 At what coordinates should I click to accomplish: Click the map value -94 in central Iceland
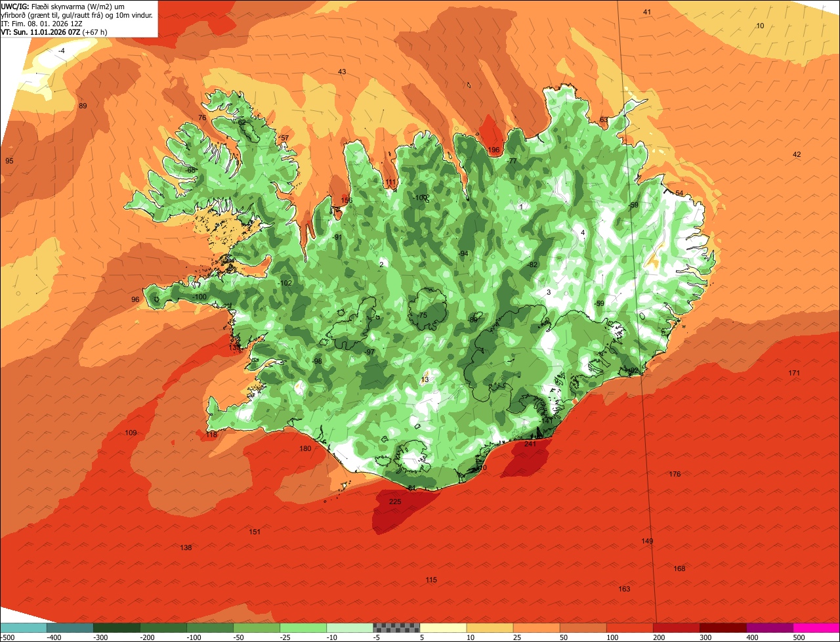pyautogui.click(x=463, y=253)
